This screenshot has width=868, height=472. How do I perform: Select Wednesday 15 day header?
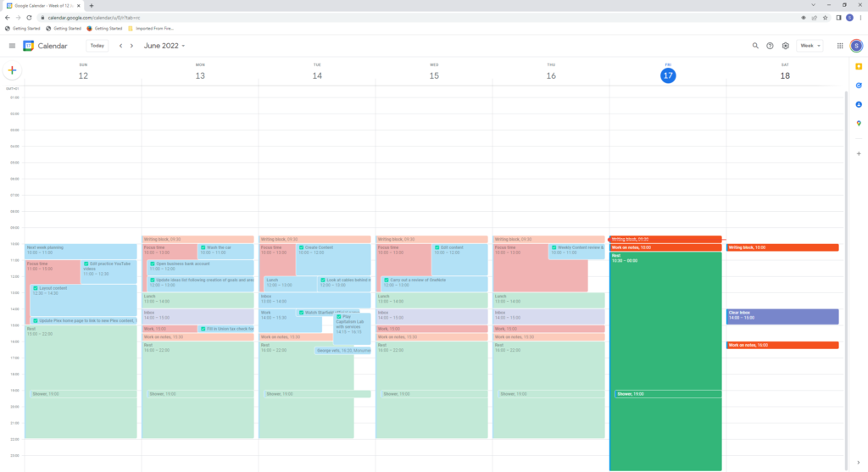pos(434,73)
